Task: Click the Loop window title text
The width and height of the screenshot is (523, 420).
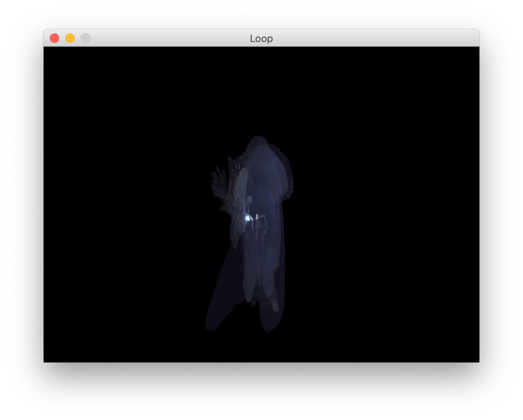Action: coord(261,38)
